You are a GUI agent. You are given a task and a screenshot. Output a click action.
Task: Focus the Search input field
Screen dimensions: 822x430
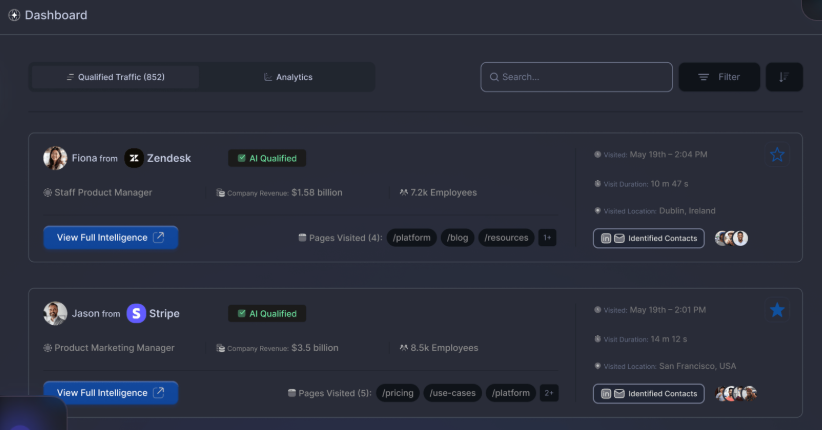coord(576,77)
